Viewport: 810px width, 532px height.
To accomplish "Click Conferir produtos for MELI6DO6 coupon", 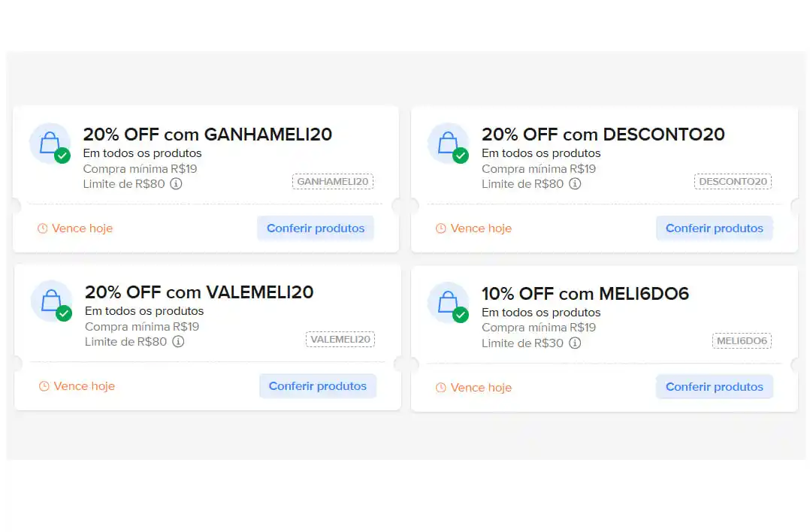I will pos(715,387).
